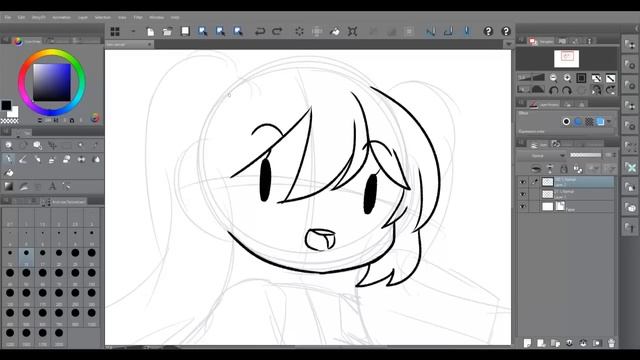
Task: Open the first help question mark
Action: pos(488,31)
